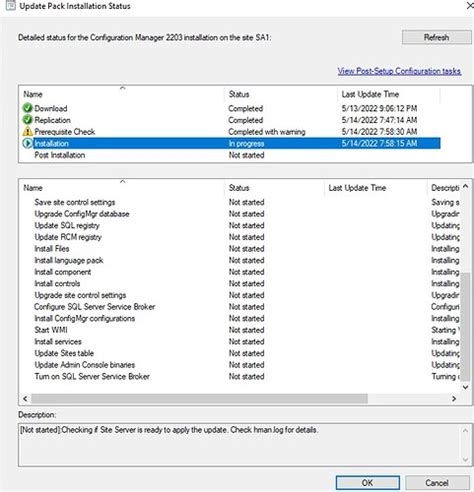Click the 5/14/2022 7:47:14 AM timestamp

click(x=379, y=120)
